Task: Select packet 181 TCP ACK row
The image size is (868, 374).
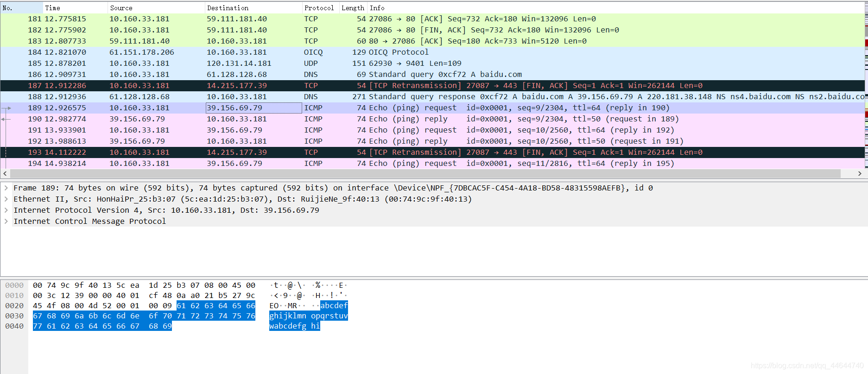Action: [x=432, y=19]
